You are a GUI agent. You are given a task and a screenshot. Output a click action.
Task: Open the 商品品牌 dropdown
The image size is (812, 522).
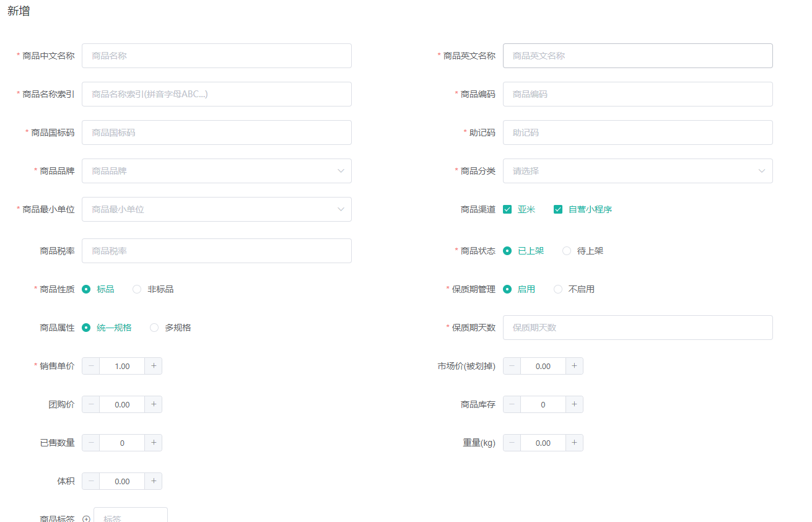(x=216, y=171)
